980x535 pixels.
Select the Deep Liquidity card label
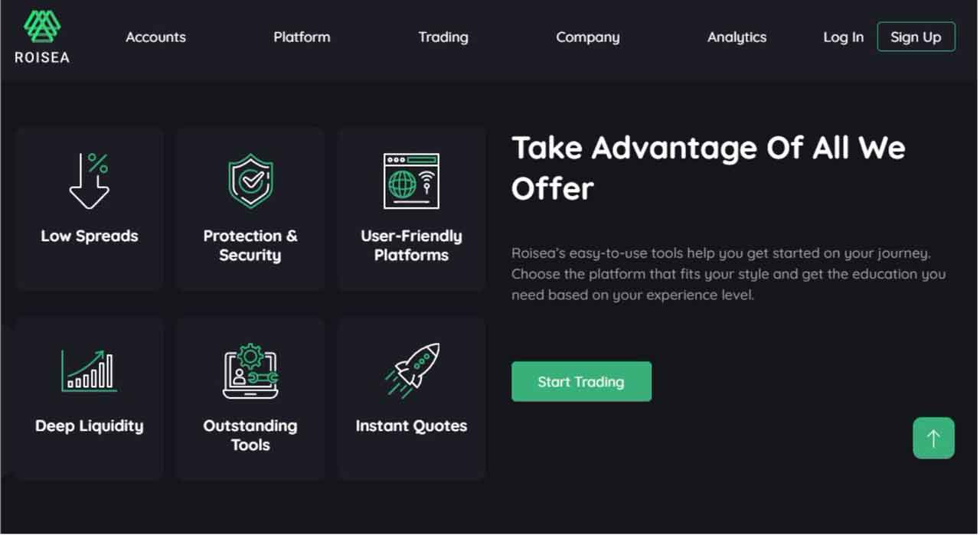pos(89,426)
